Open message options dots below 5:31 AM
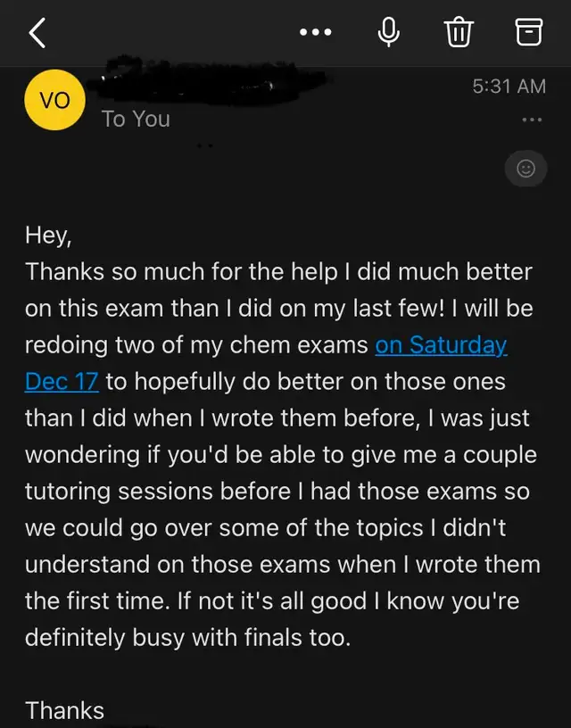 pyautogui.click(x=532, y=120)
